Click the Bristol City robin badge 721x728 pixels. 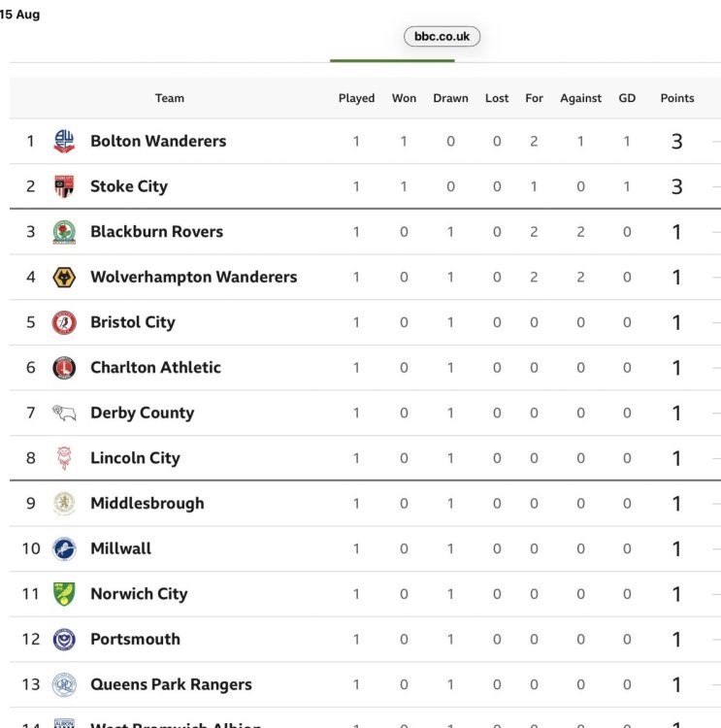pos(64,322)
